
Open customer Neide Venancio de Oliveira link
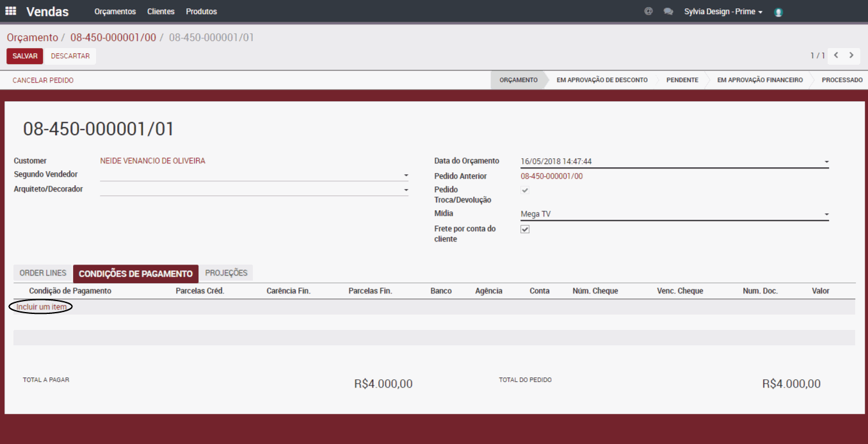click(x=153, y=161)
